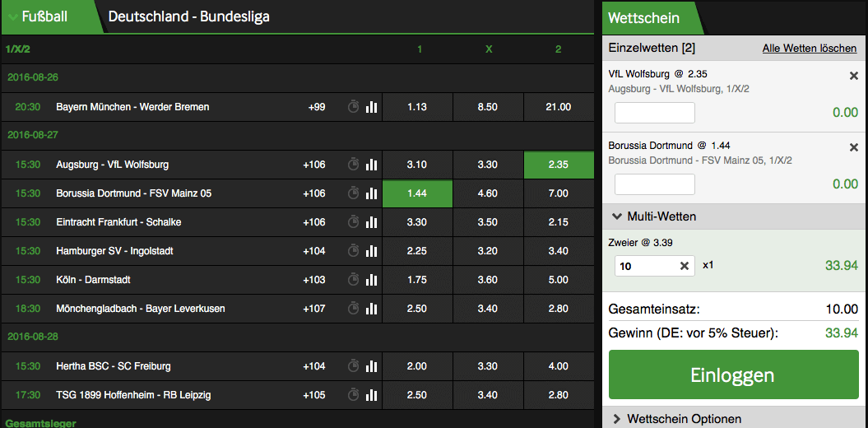The height and width of the screenshot is (428, 868).
Task: Select odds 2.80 for RB Leipzig
Action: [x=559, y=395]
